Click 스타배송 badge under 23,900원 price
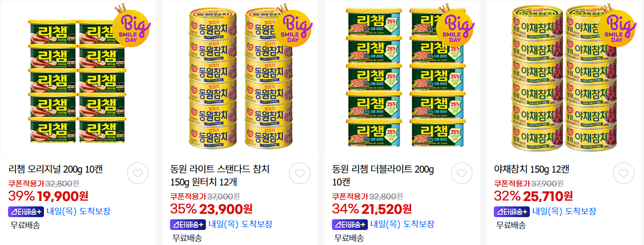 [187, 224]
